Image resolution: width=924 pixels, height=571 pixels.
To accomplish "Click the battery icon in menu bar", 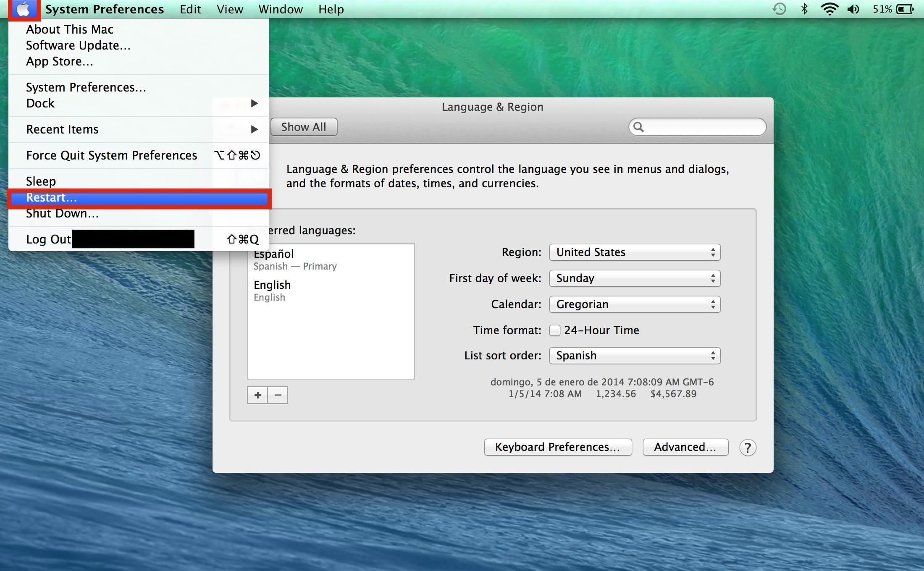I will pos(908,8).
